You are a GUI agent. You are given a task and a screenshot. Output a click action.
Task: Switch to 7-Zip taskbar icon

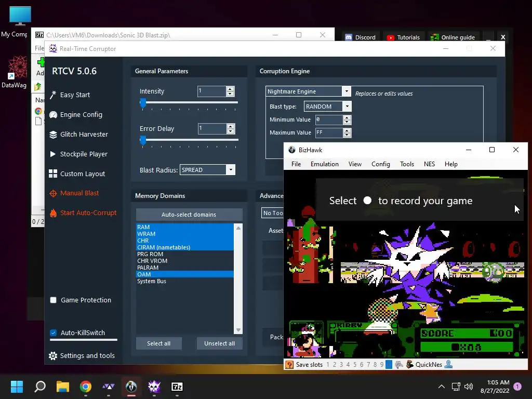(x=177, y=387)
